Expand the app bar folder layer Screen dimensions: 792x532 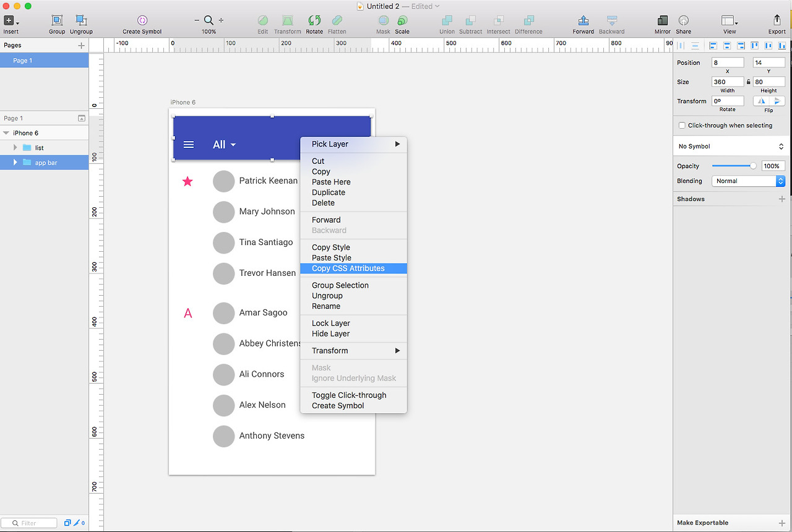coord(15,163)
